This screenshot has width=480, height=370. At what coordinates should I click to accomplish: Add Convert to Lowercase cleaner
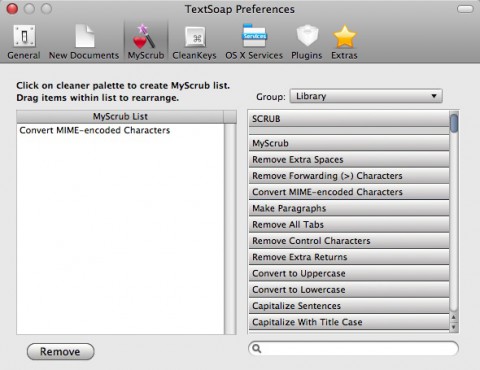pyautogui.click(x=349, y=290)
